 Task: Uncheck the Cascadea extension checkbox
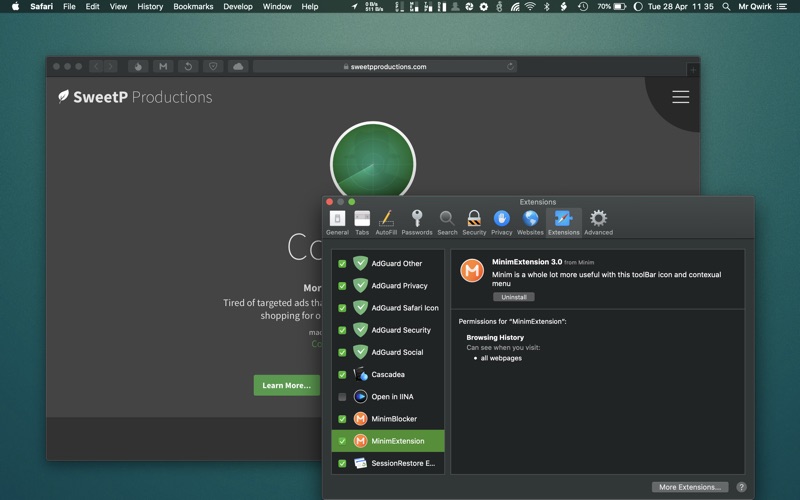pyautogui.click(x=342, y=375)
